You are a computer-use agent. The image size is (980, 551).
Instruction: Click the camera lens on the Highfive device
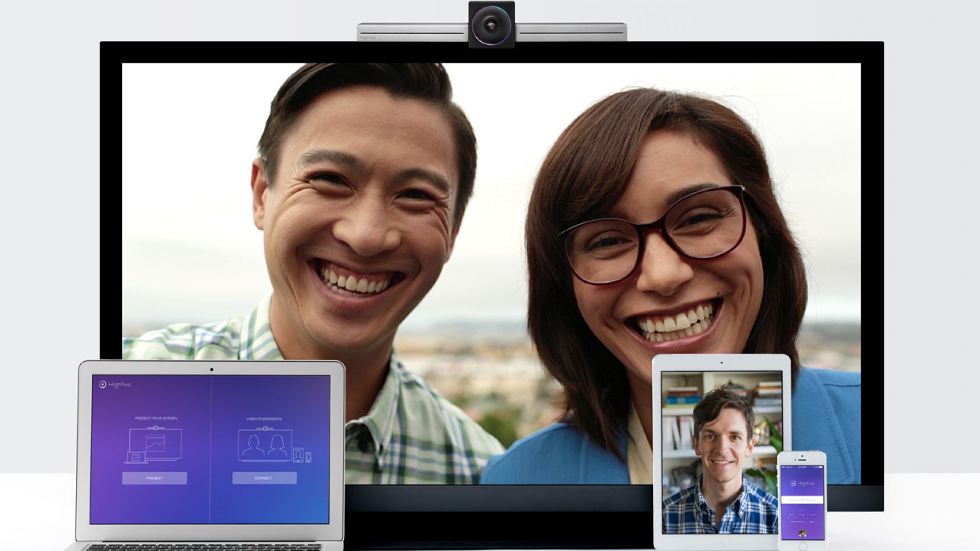click(x=492, y=26)
